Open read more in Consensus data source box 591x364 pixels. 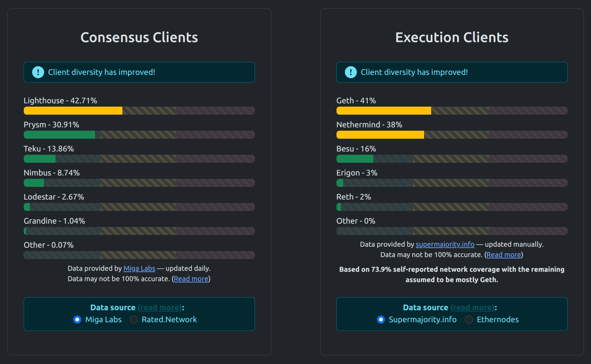click(160, 308)
